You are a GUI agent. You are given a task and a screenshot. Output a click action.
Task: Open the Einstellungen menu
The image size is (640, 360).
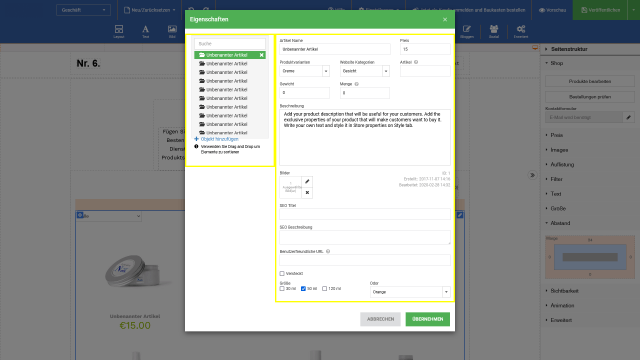pos(379,10)
